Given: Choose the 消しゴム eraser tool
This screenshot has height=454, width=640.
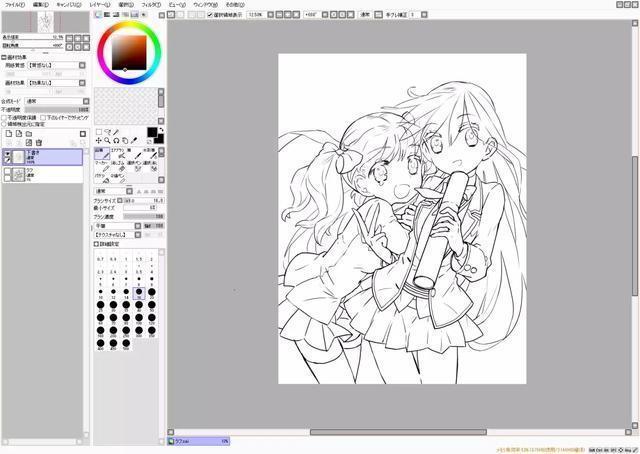Looking at the screenshot, I should click(x=118, y=165).
